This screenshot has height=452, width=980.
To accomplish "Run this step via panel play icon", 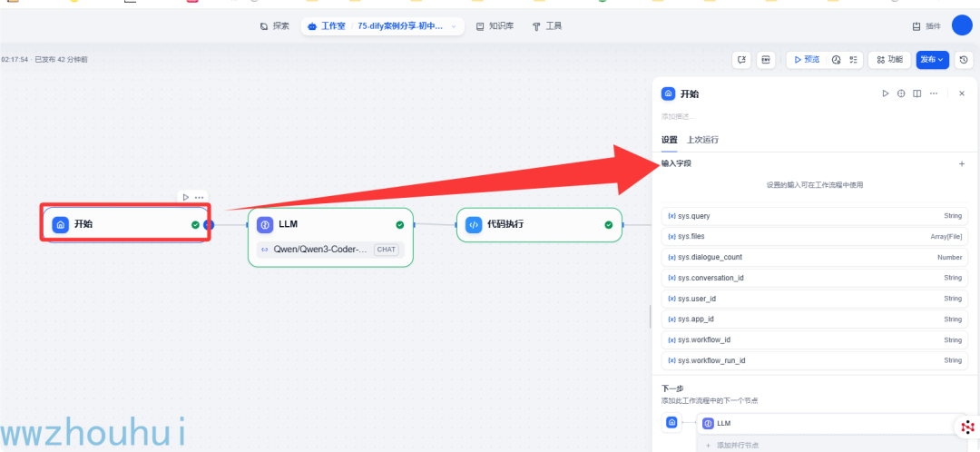I will [x=885, y=93].
